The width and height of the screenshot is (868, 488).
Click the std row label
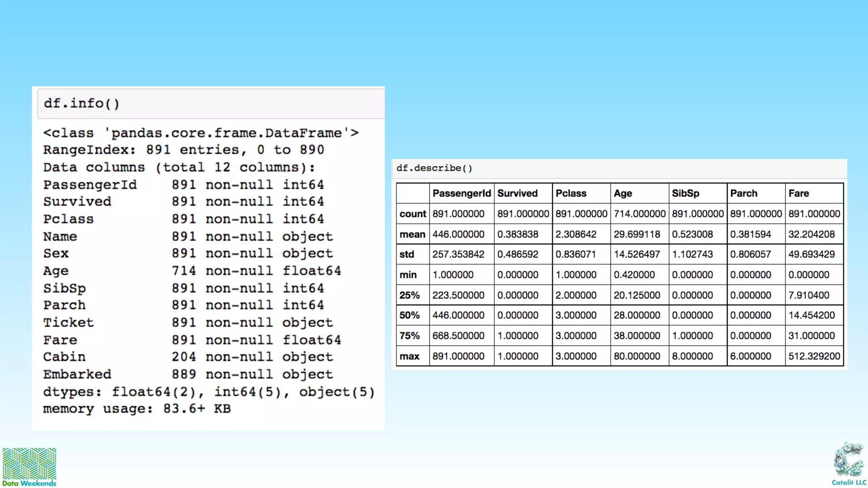coord(406,255)
